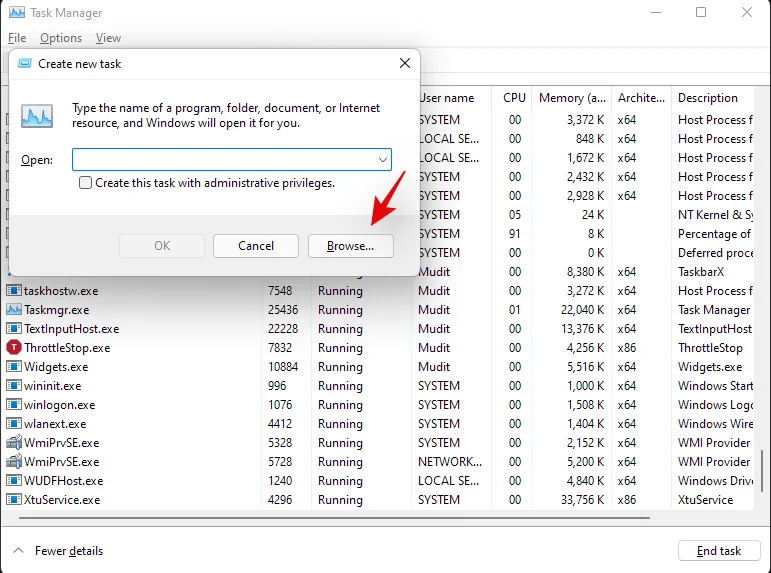Click the End task button
The image size is (771, 573).
coord(719,551)
